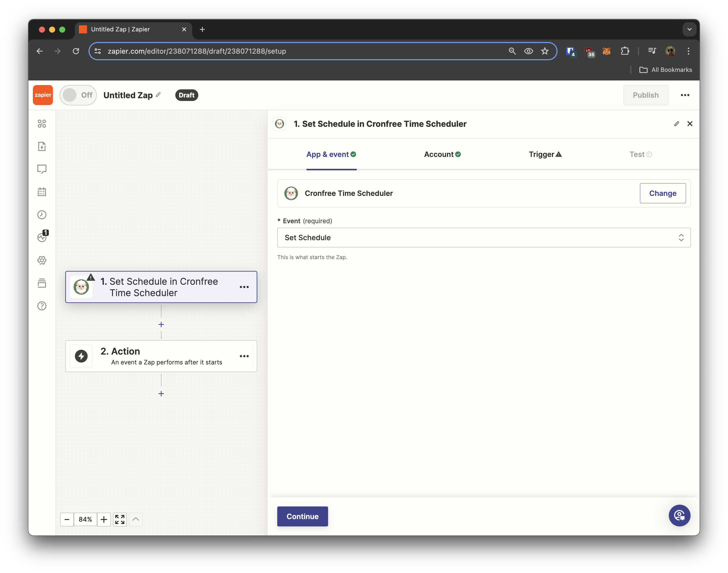The height and width of the screenshot is (573, 728).
Task: Select the Set Schedule trigger step card
Action: pyautogui.click(x=161, y=287)
